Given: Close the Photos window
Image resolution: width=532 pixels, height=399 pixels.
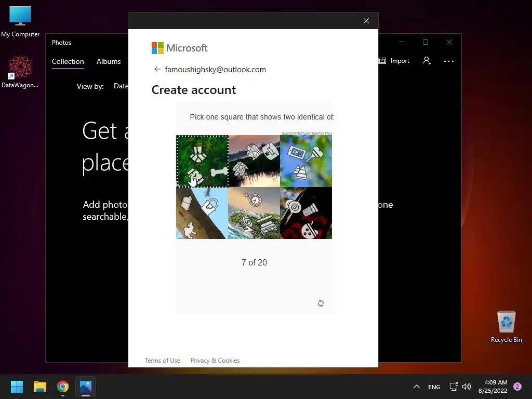Looking at the screenshot, I should [x=449, y=42].
